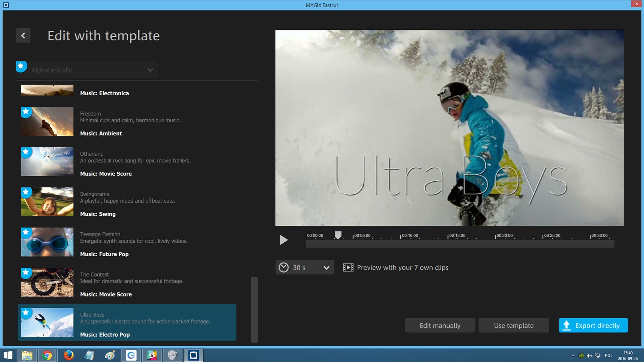The height and width of the screenshot is (362, 644).
Task: Open File Explorer from taskbar
Action: 27,355
